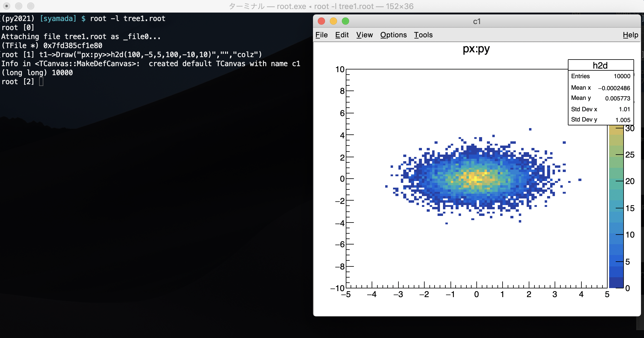Click the Std Dev y statistics row
The height and width of the screenshot is (338, 644).
600,120
